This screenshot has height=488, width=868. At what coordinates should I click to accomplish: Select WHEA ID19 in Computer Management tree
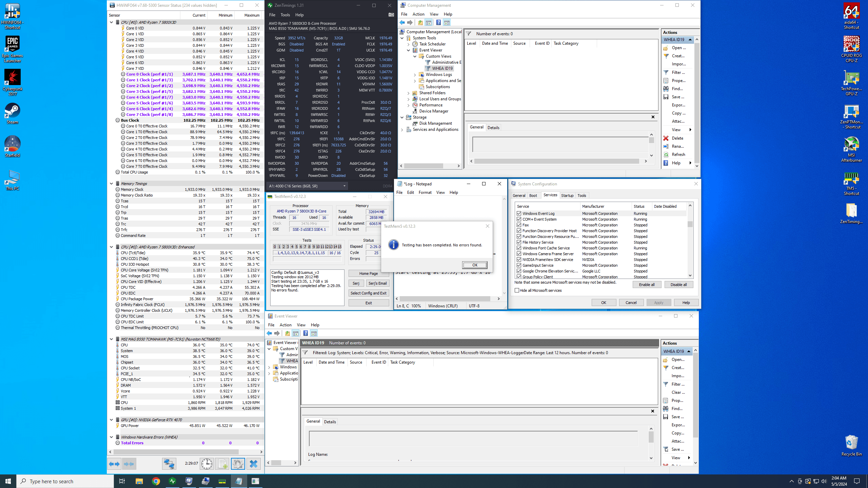pos(442,68)
